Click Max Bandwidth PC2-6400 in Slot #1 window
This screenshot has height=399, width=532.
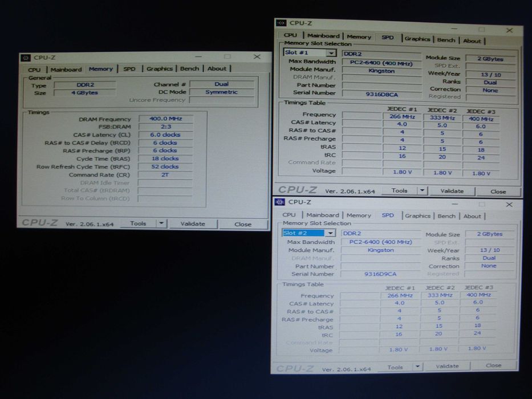[x=381, y=63]
